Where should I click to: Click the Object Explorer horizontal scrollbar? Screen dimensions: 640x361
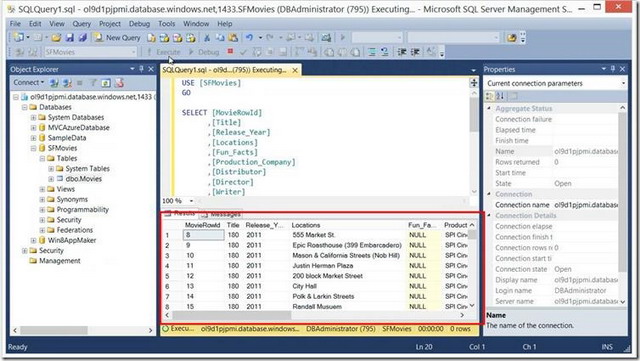pyautogui.click(x=54, y=330)
